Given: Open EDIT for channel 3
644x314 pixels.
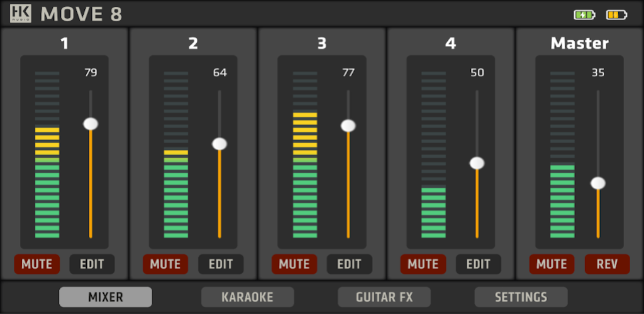Looking at the screenshot, I should pyautogui.click(x=350, y=264).
